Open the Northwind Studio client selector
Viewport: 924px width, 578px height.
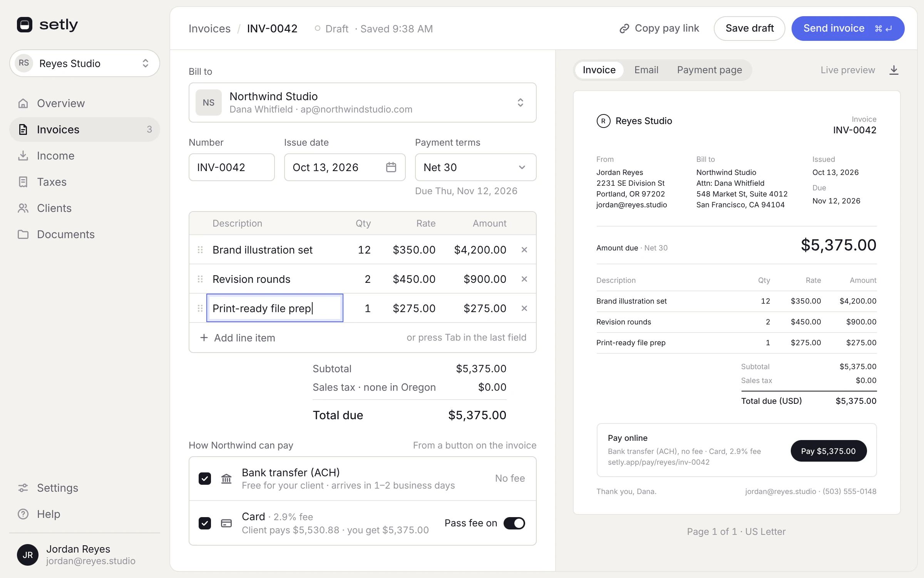(x=363, y=102)
